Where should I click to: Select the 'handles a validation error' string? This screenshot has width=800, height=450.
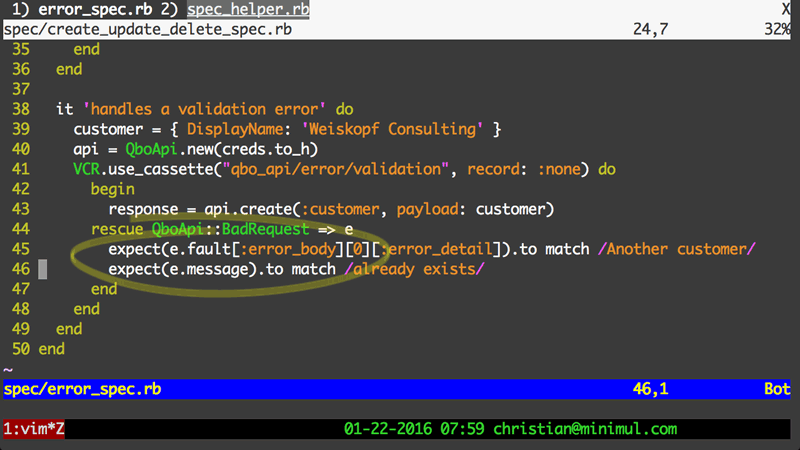pyautogui.click(x=204, y=109)
